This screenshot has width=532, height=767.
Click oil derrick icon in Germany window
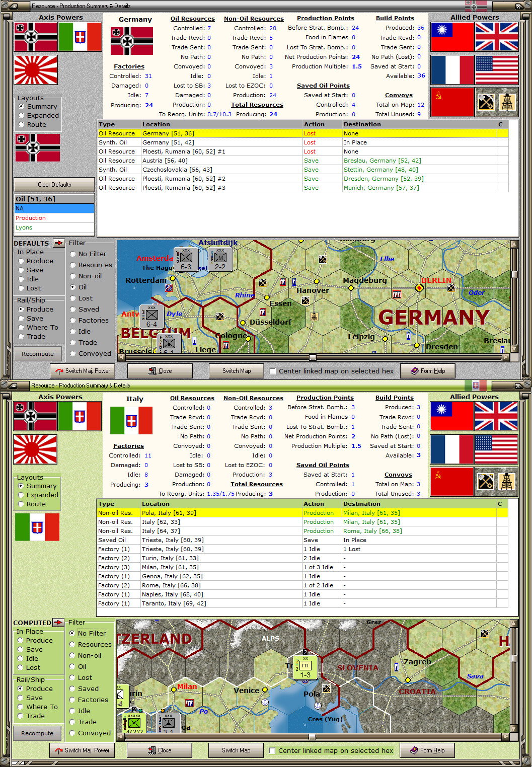(507, 102)
